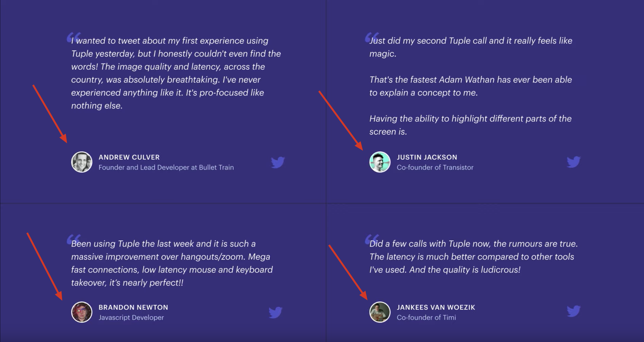
Task: Select the BRANDON NEWTON name text
Action: pyautogui.click(x=133, y=307)
